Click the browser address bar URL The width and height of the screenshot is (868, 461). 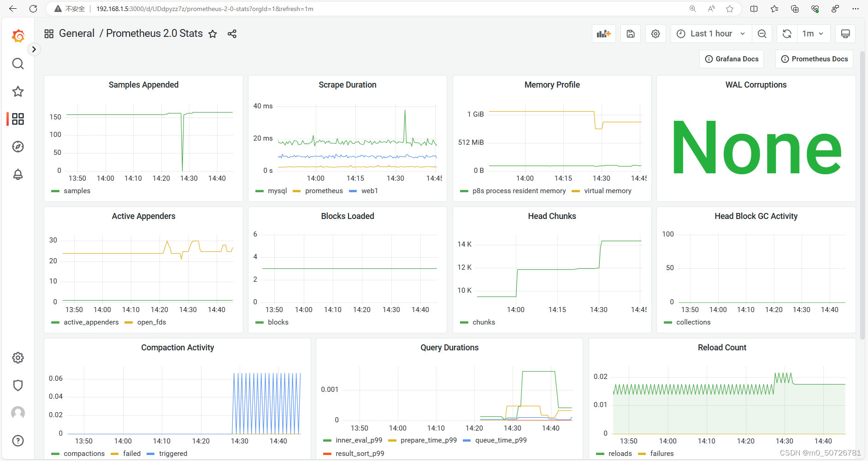[x=205, y=9]
